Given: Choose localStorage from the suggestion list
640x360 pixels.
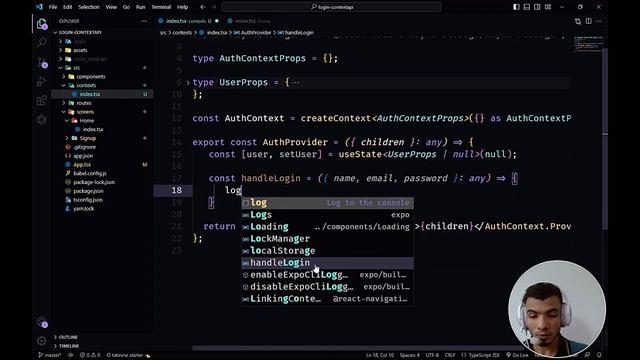Looking at the screenshot, I should tap(327, 251).
